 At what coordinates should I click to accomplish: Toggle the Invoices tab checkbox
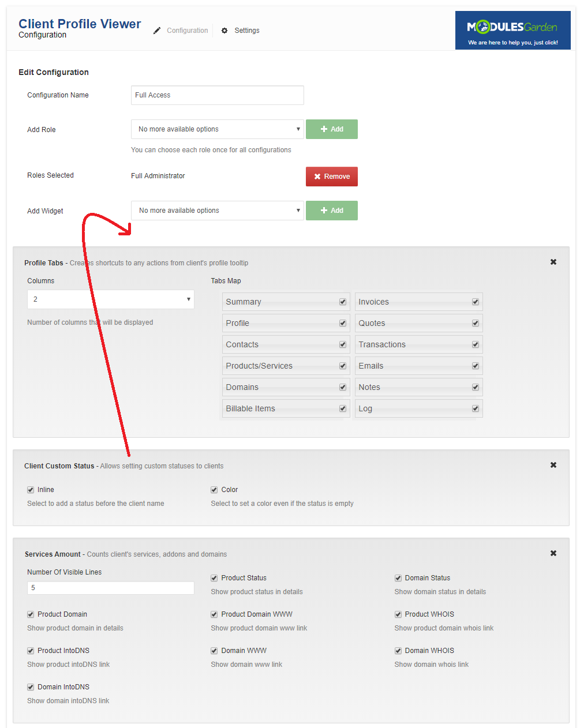click(x=476, y=302)
